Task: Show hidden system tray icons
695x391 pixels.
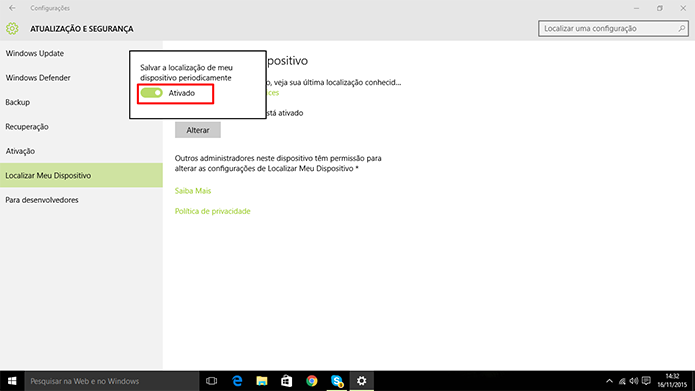Action: pos(609,381)
